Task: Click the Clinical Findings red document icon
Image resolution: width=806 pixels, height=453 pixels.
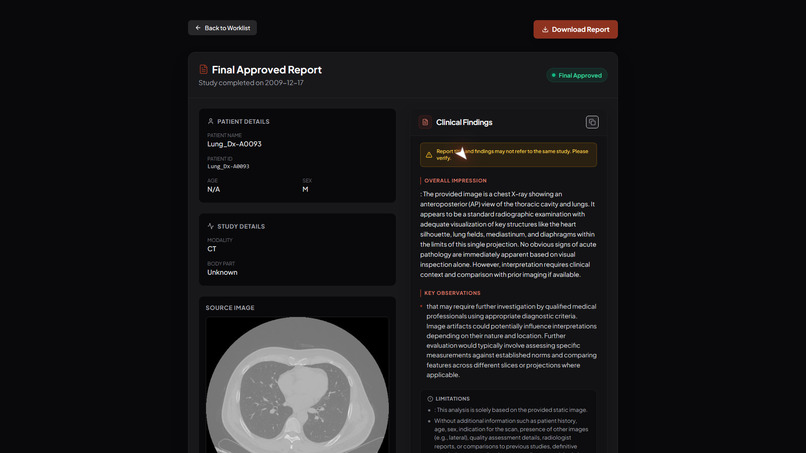Action: pos(425,122)
